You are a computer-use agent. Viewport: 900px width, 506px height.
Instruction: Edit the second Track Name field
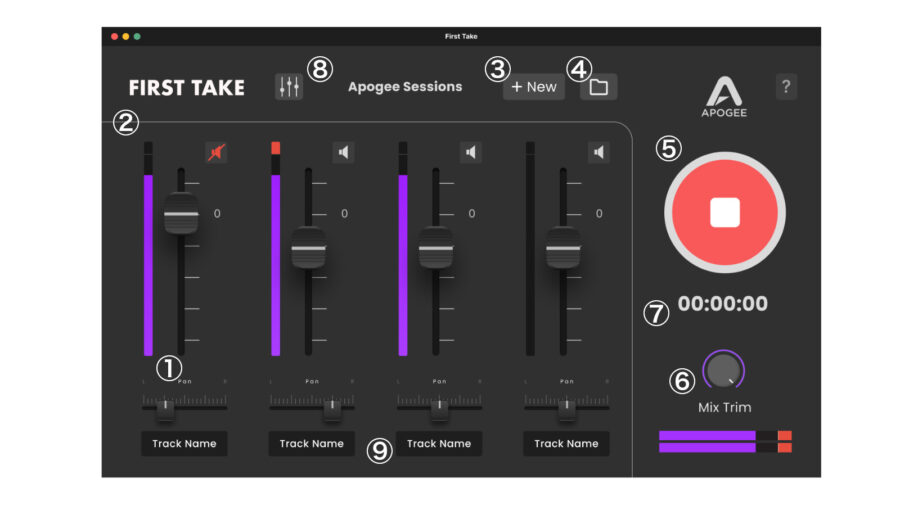[312, 443]
